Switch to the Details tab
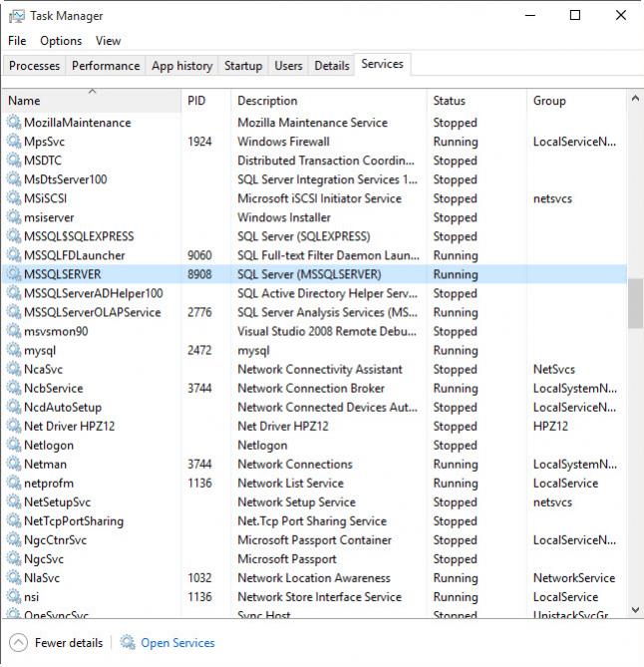 point(332,66)
